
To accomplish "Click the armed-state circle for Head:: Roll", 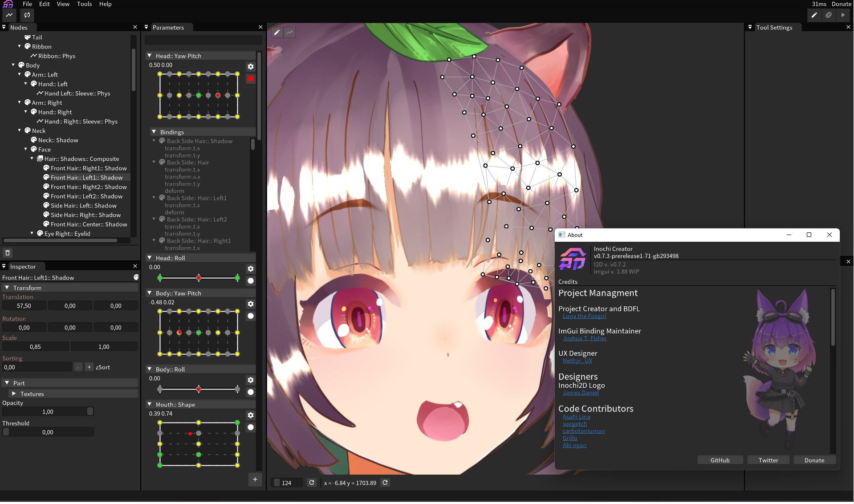I will [251, 281].
